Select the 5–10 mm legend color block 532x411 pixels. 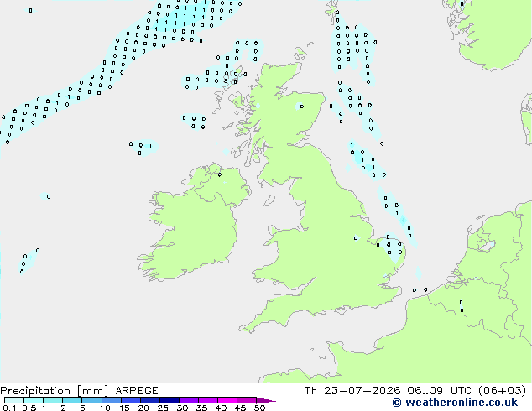(x=92, y=400)
